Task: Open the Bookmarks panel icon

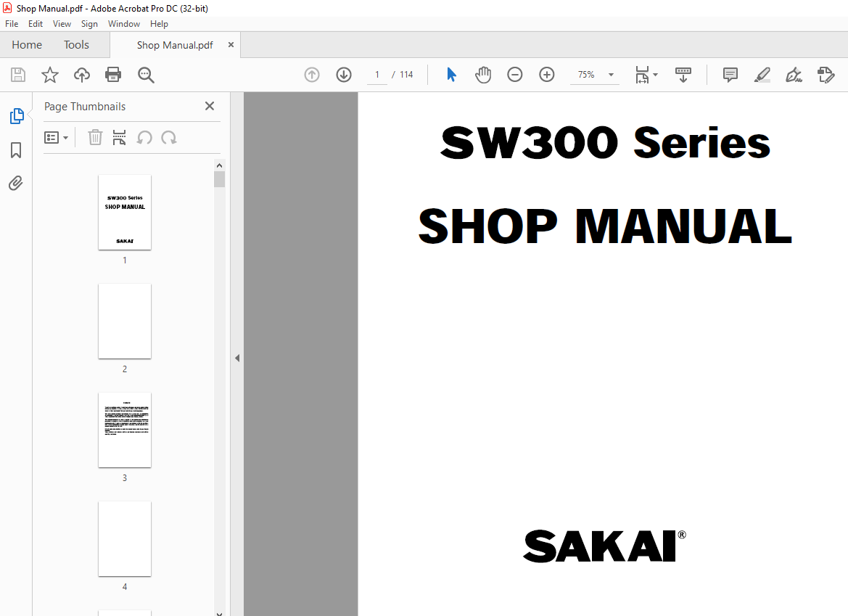Action: 16,149
